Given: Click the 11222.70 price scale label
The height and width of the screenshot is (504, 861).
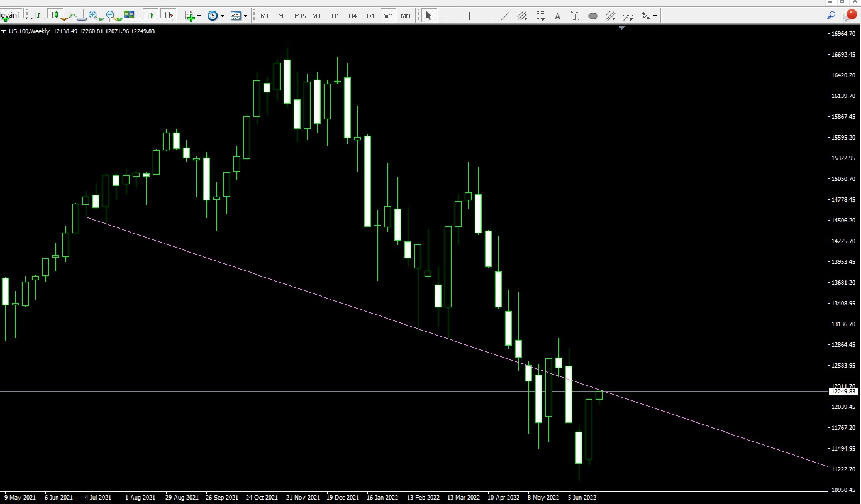Looking at the screenshot, I should (843, 469).
